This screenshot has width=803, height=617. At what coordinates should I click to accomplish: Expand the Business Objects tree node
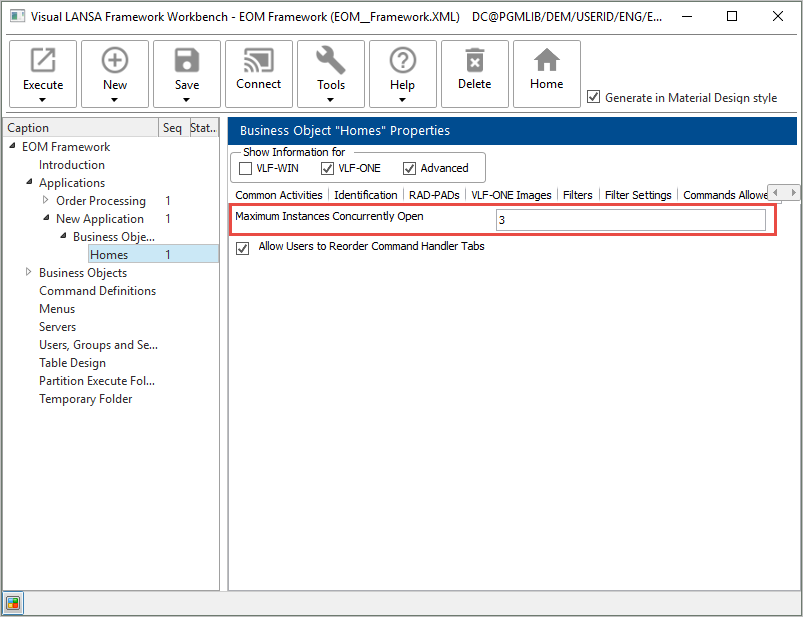coord(29,273)
